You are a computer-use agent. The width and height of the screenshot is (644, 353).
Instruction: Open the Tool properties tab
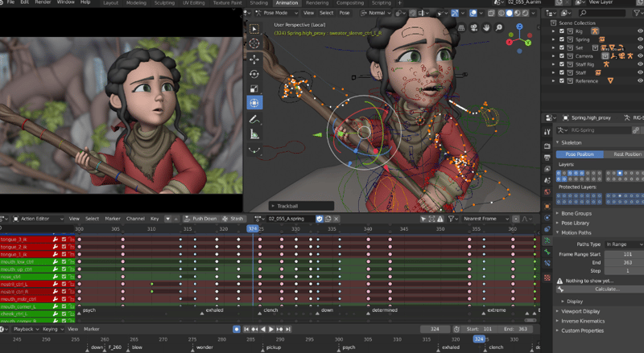coord(547,132)
